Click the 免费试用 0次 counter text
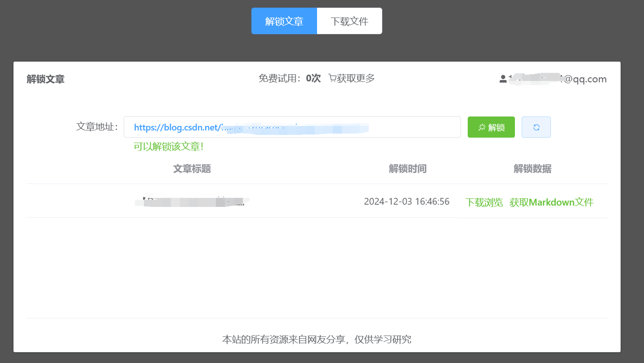 288,78
